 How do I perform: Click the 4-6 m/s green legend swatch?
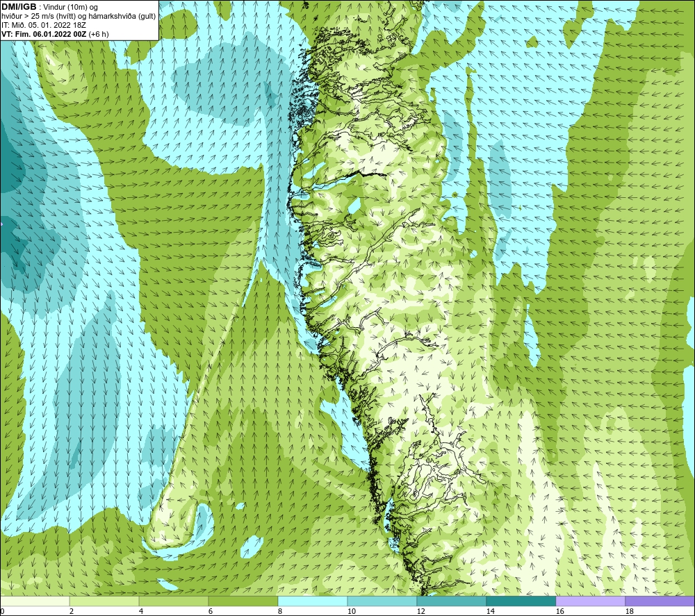(x=174, y=601)
